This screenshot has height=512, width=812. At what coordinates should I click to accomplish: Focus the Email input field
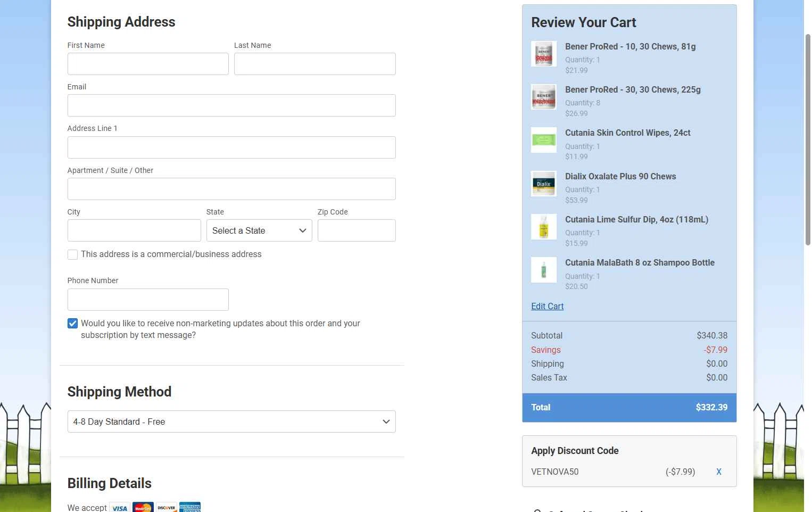pyautogui.click(x=231, y=105)
